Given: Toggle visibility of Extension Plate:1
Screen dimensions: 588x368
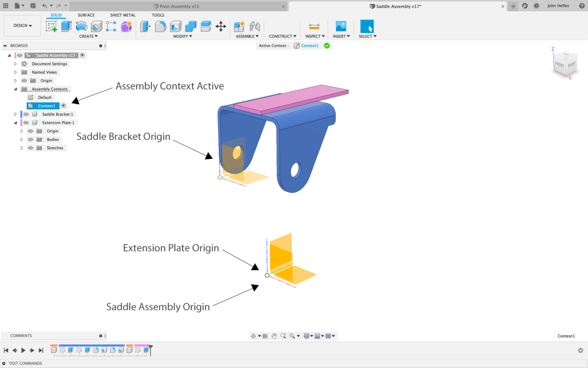Looking at the screenshot, I should (26, 123).
